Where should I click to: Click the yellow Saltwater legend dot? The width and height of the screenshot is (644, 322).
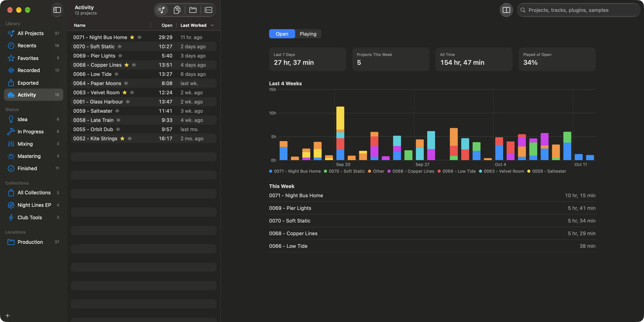pyautogui.click(x=529, y=171)
